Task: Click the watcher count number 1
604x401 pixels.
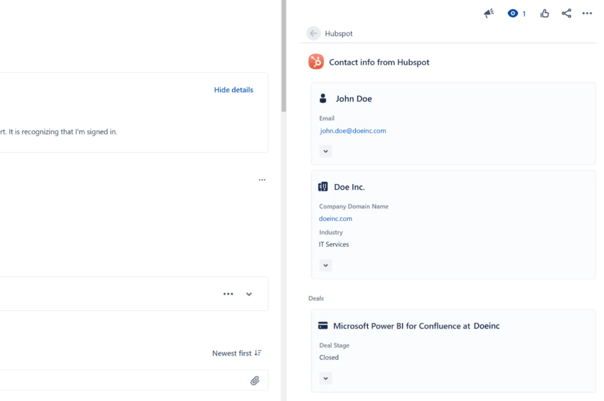Action: point(524,14)
